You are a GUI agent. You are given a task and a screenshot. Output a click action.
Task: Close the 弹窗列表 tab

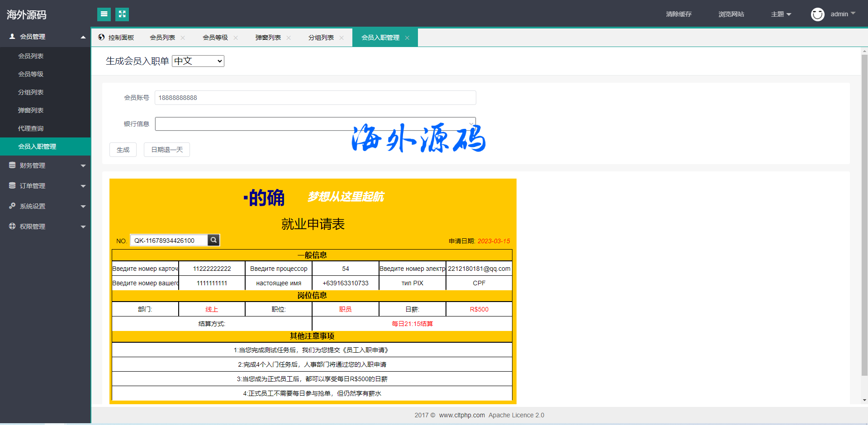(289, 38)
